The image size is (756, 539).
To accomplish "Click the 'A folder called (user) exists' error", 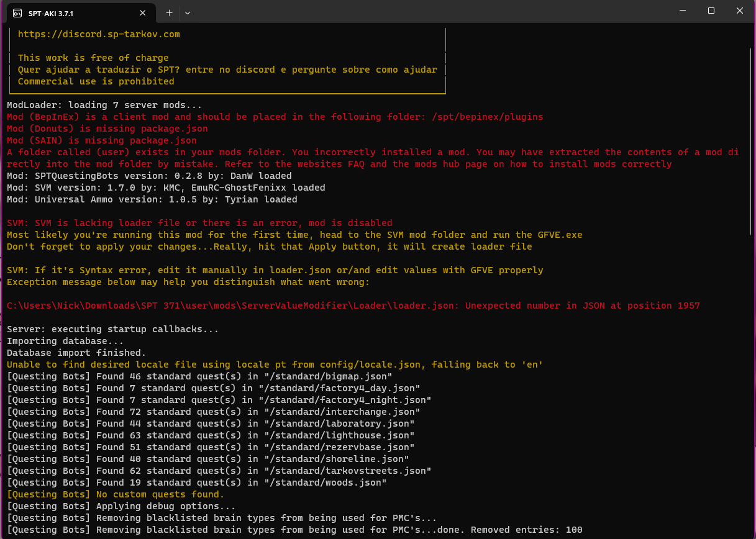I will click(x=373, y=158).
